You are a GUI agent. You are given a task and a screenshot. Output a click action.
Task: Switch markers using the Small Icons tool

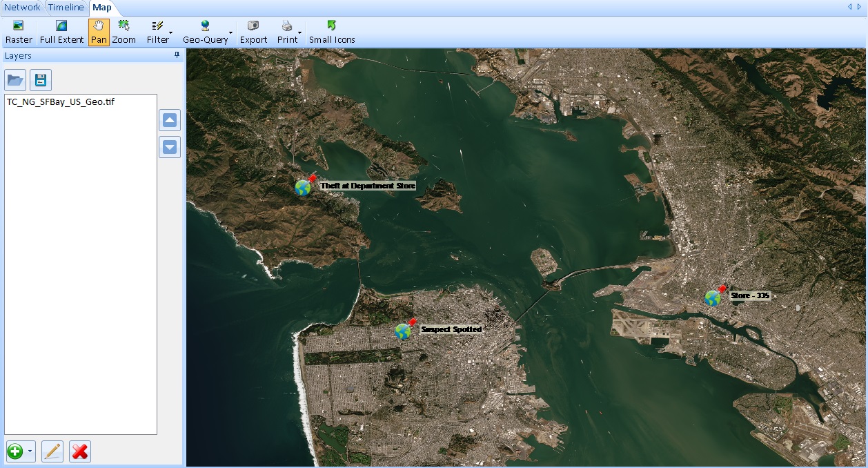(332, 29)
